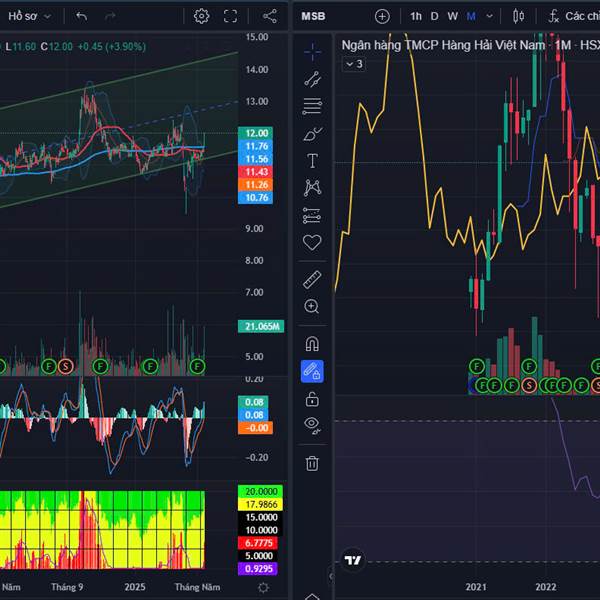Toggle hide all drawings eye icon
The width and height of the screenshot is (600, 600).
tap(312, 426)
